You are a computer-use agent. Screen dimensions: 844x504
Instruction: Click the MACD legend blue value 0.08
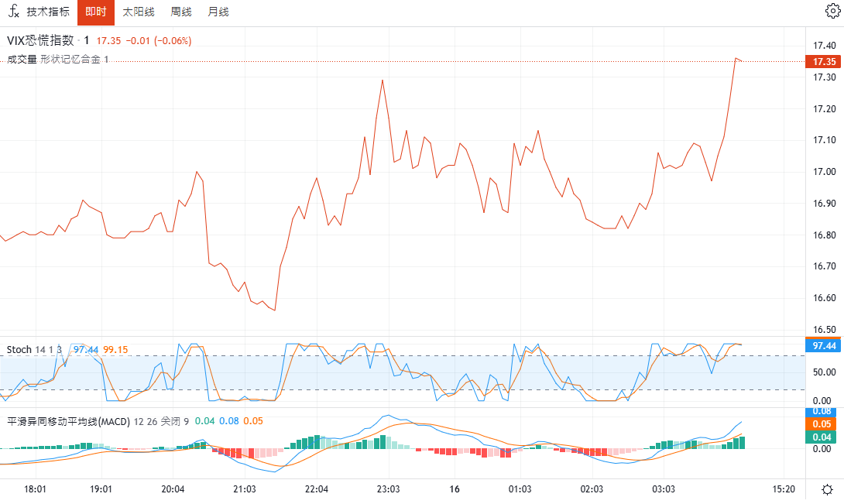point(228,421)
